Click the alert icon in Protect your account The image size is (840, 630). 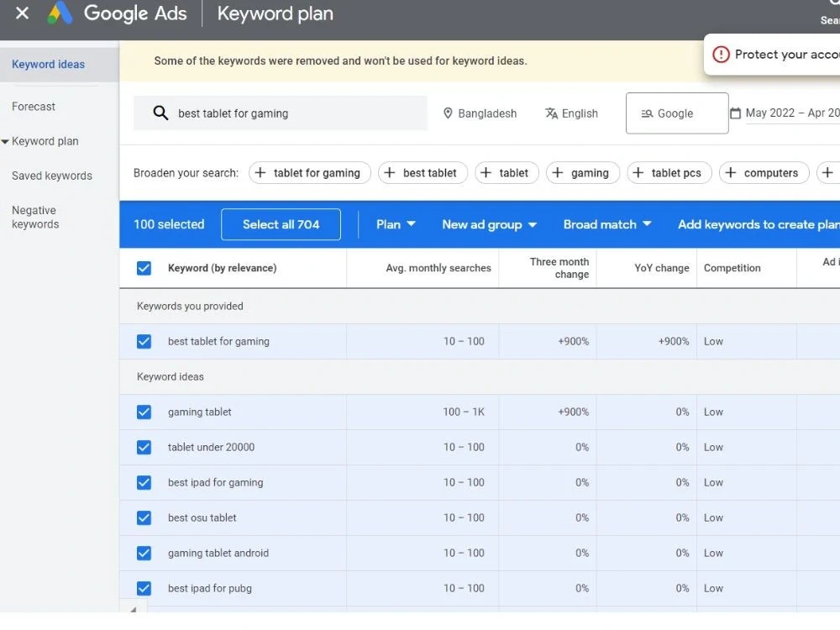[721, 54]
